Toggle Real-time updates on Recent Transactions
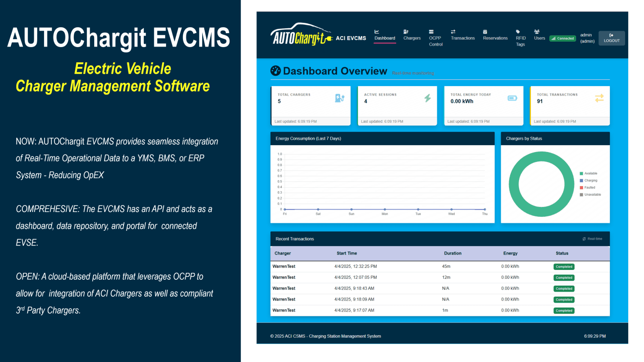This screenshot has width=644, height=362. click(x=592, y=238)
